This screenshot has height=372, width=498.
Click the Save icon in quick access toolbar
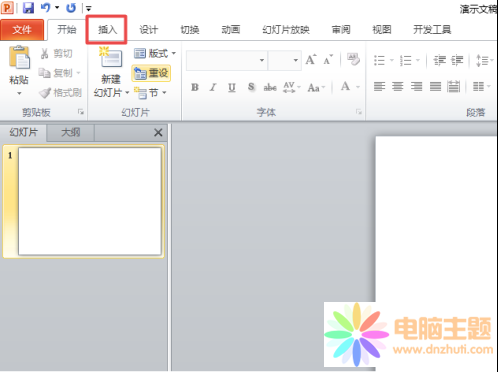pos(29,8)
